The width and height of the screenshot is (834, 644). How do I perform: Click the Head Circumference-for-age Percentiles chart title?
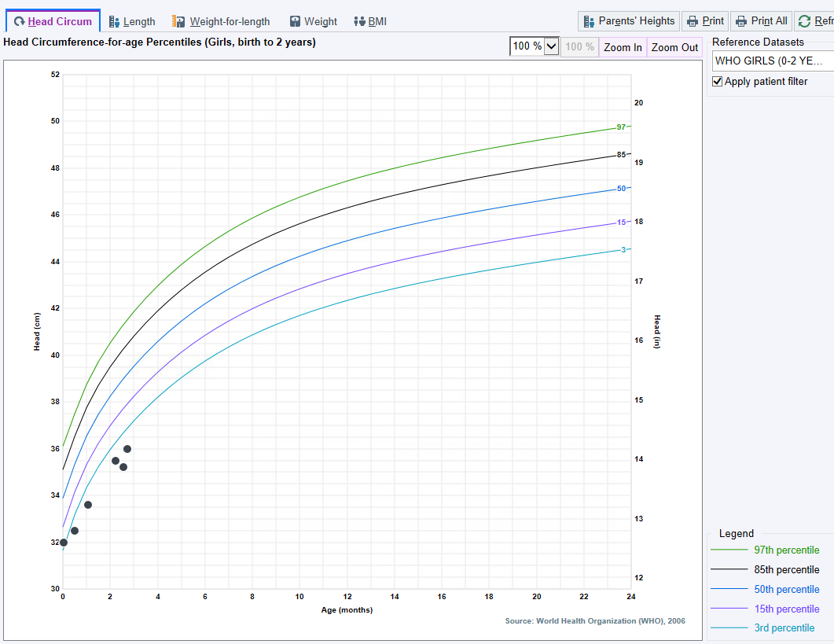[x=160, y=42]
